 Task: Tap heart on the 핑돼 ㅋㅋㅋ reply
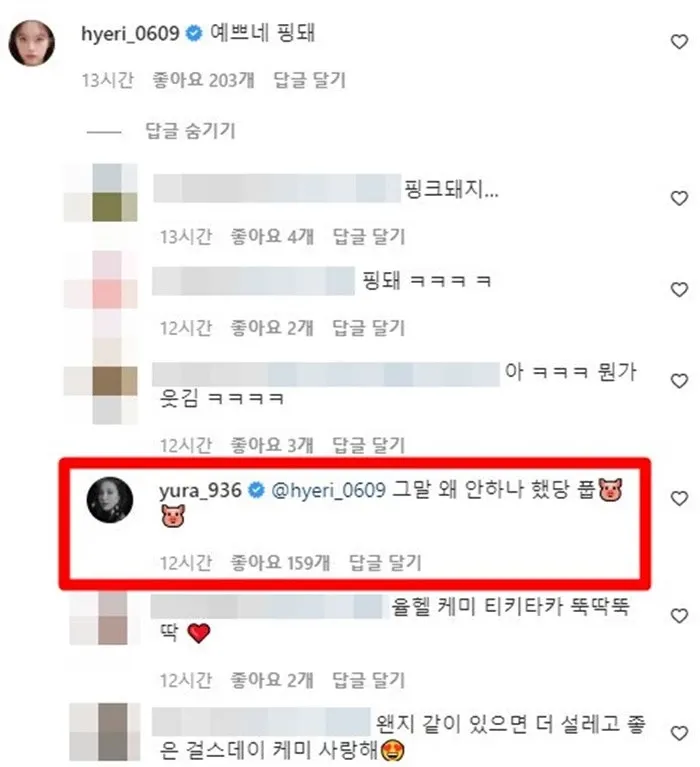click(679, 290)
